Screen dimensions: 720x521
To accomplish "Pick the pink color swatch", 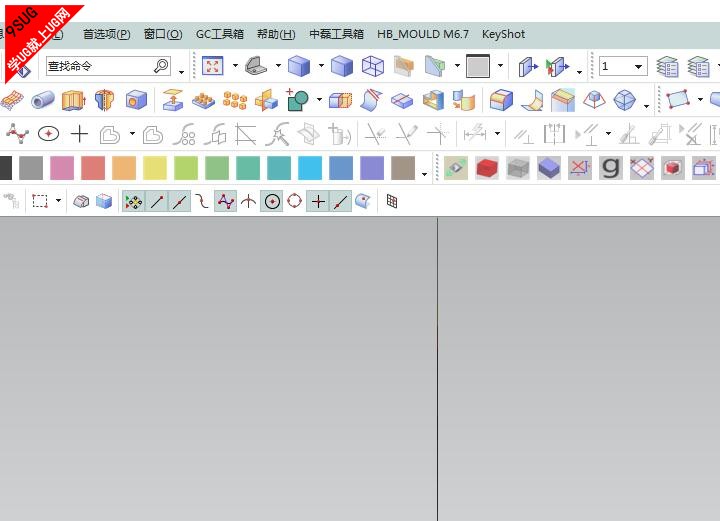I will coord(62,168).
